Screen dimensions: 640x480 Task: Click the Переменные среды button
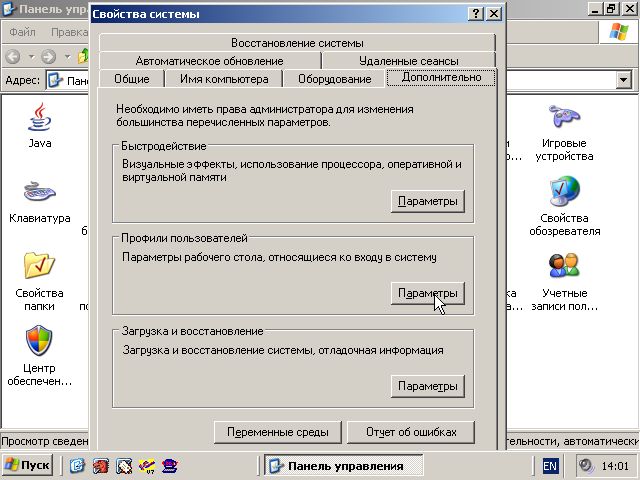pyautogui.click(x=278, y=432)
